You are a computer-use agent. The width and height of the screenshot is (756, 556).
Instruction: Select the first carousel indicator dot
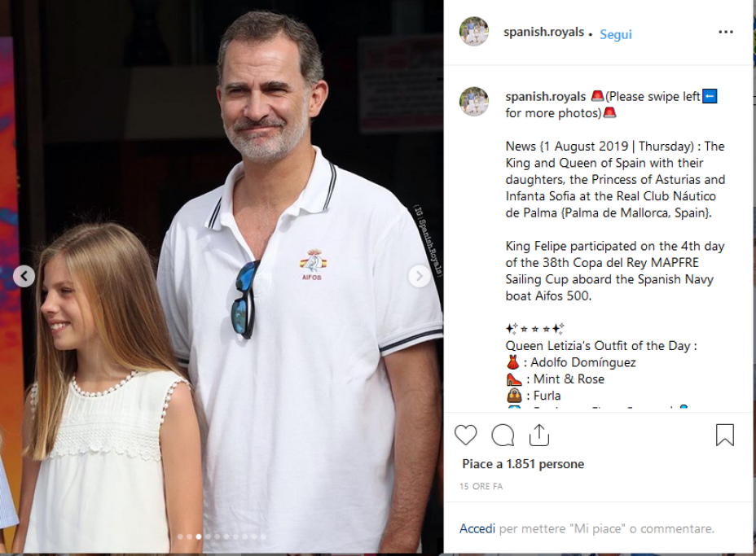[x=180, y=536]
